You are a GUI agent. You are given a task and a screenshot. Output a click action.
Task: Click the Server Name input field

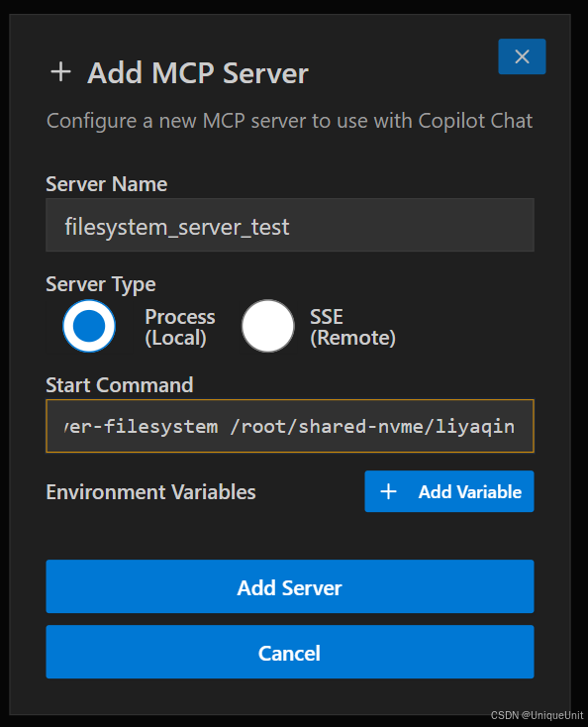tap(290, 225)
